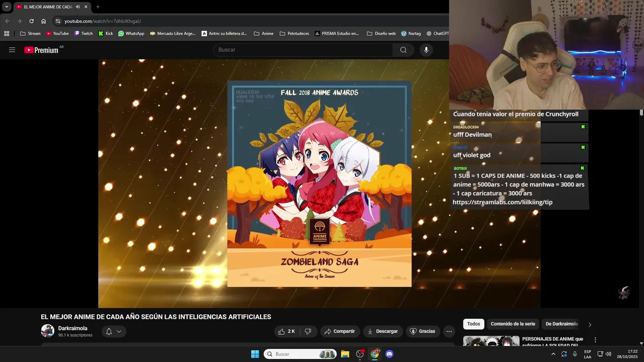Image resolution: width=644 pixels, height=362 pixels.
Task: Show hidden system tray icons
Action: point(553,354)
